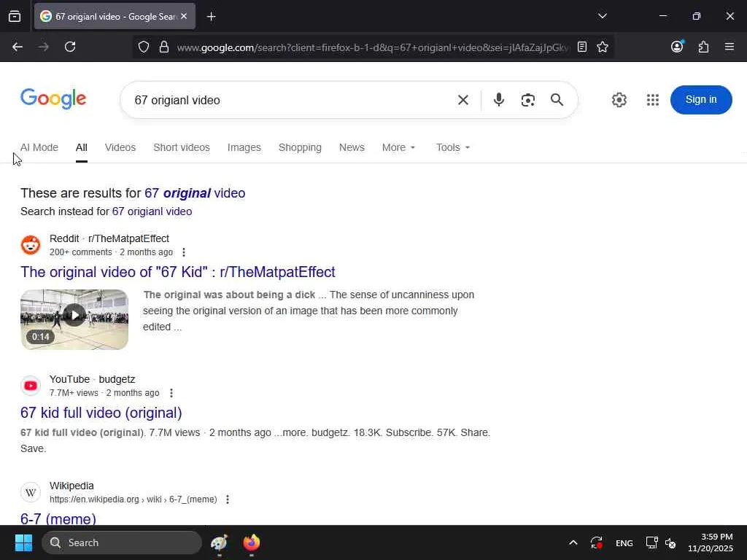Image resolution: width=747 pixels, height=560 pixels.
Task: Go back to previous page
Action: point(18,47)
